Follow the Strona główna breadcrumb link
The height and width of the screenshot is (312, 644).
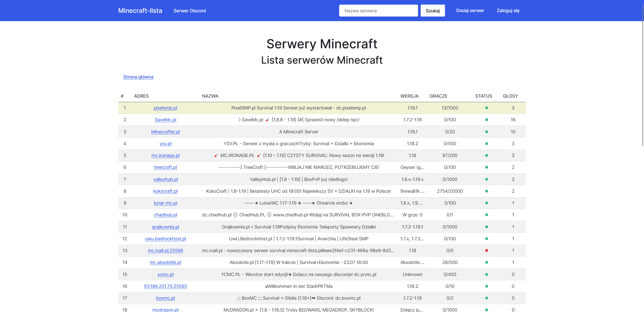138,77
